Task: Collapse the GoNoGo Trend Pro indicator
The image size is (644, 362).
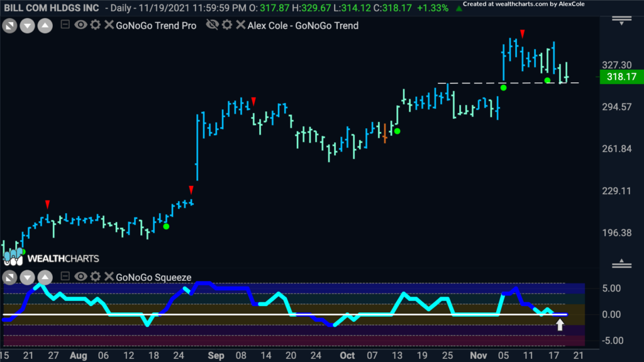Action: tap(65, 25)
